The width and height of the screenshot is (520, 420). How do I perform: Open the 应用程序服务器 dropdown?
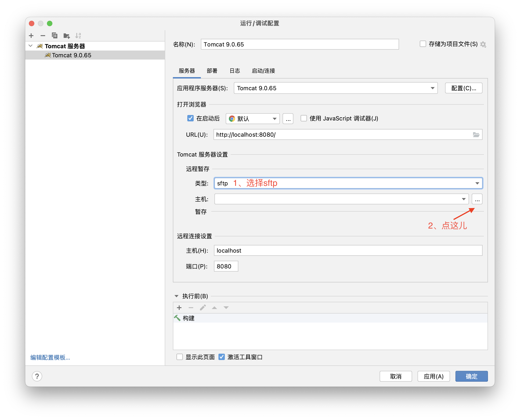coord(336,88)
